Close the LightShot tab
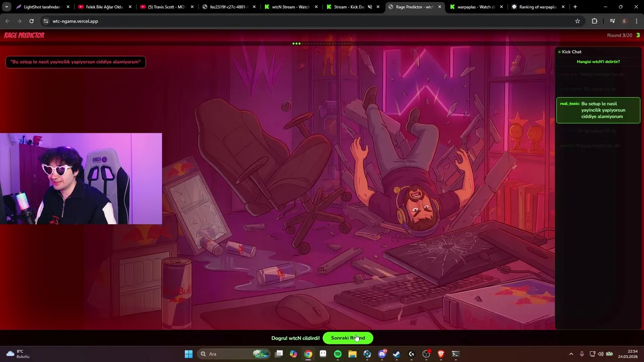This screenshot has width=644, height=362. tap(68, 7)
